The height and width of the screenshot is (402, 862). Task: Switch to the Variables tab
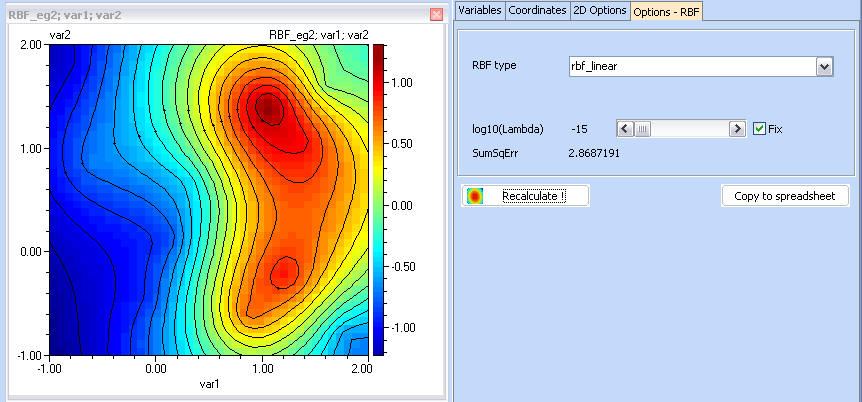point(479,10)
